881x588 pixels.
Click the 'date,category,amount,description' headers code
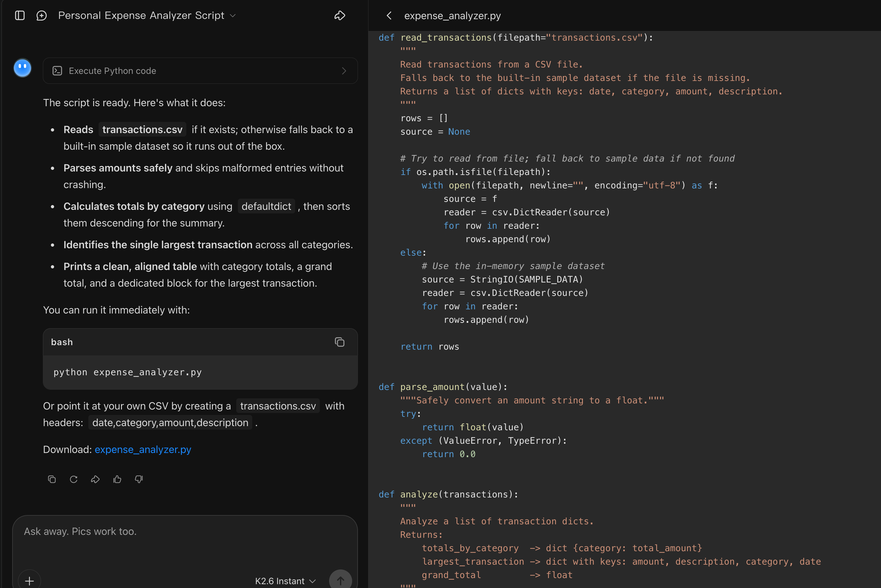click(x=170, y=423)
